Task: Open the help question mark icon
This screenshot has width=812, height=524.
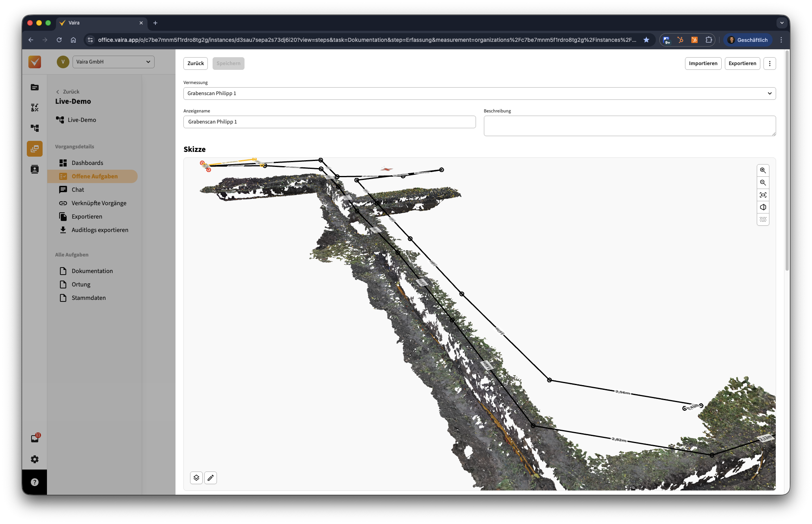Action: click(35, 482)
